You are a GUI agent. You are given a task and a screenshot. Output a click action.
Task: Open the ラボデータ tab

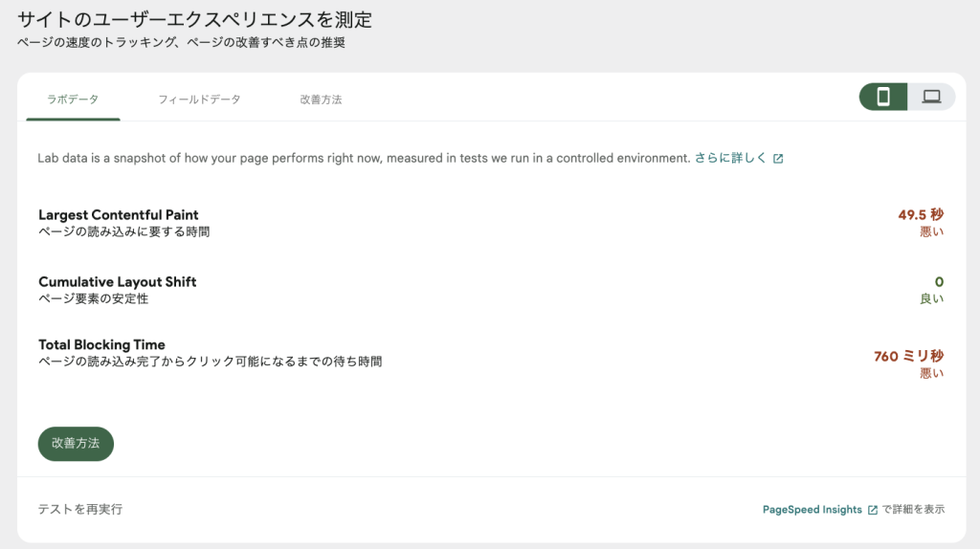tap(73, 99)
